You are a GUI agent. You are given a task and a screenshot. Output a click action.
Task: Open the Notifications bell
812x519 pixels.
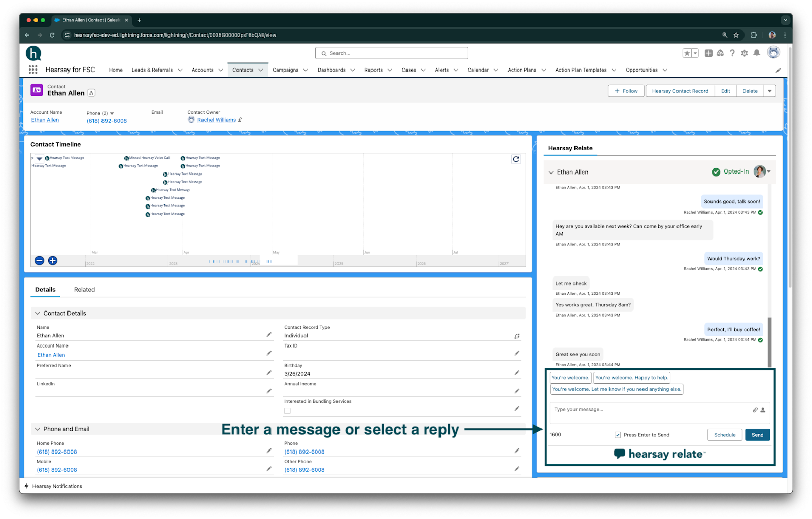point(757,53)
